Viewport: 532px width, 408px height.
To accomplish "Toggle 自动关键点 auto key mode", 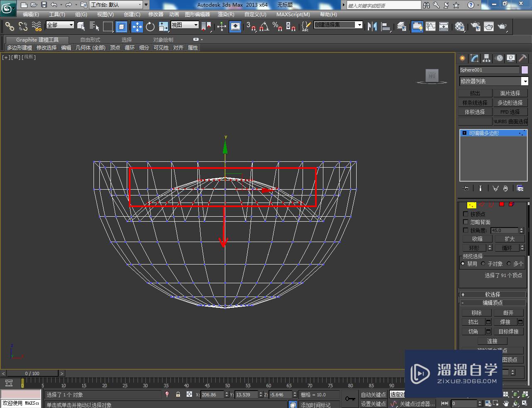I will [373, 395].
